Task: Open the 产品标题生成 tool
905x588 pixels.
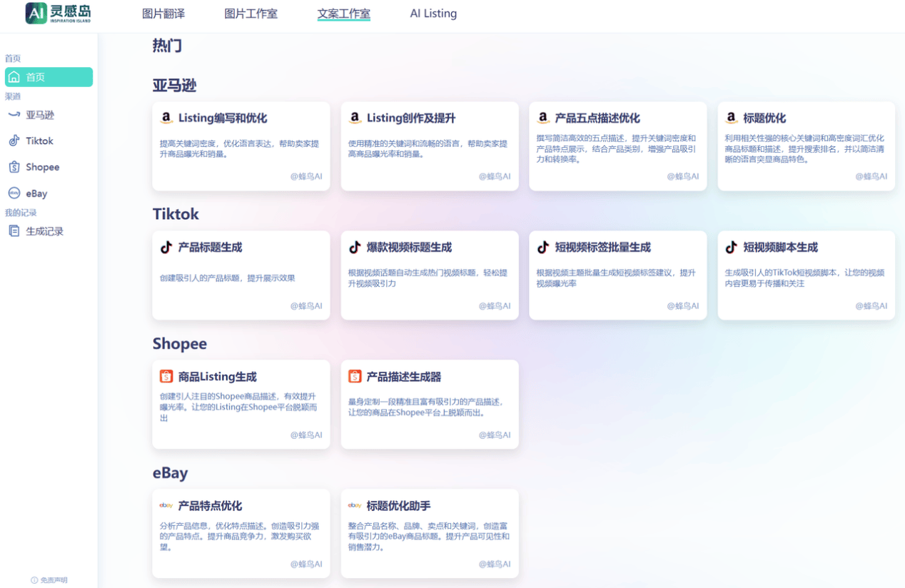Action: 241,275
